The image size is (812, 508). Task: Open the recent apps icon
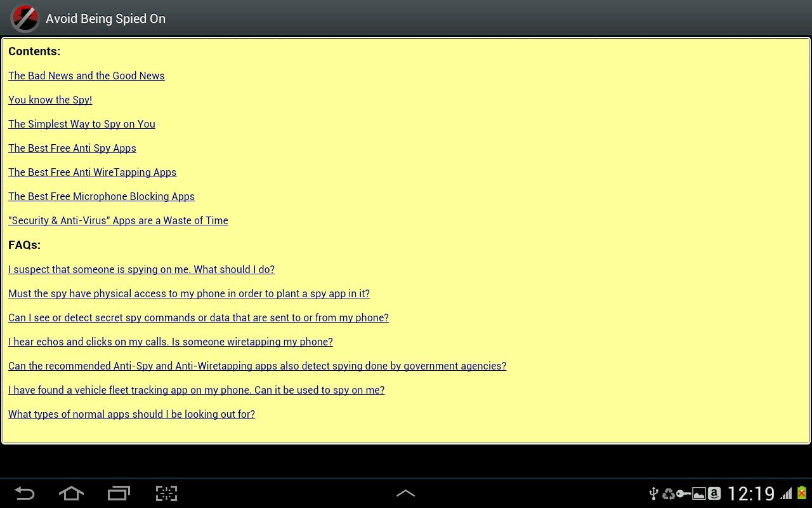click(119, 493)
